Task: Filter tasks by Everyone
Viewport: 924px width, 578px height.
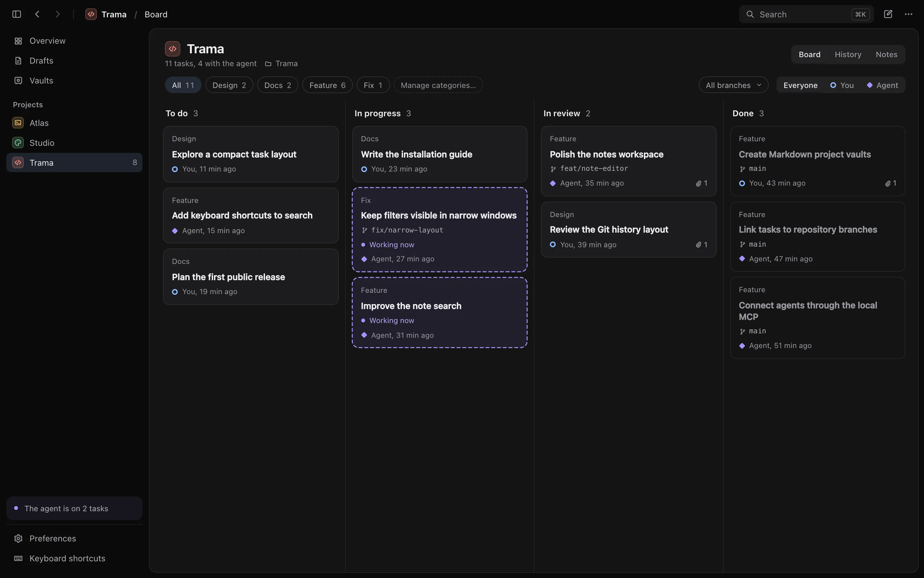Action: (x=800, y=85)
